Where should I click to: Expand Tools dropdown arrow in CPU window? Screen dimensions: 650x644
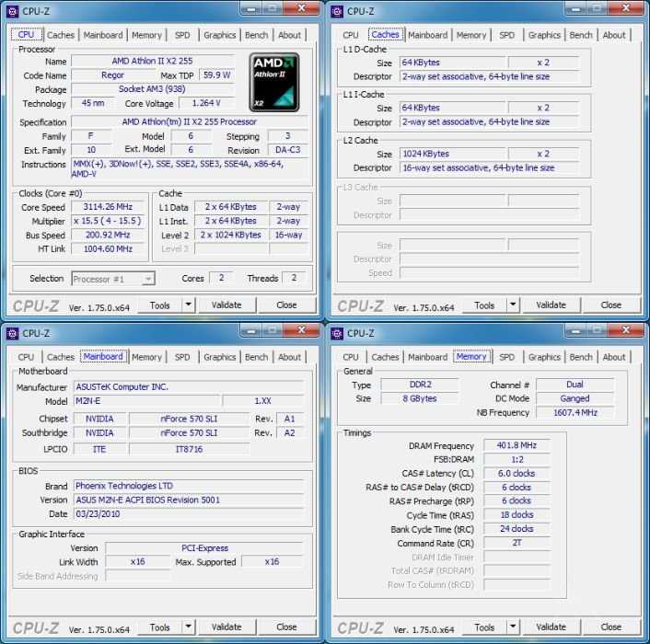coord(188,305)
